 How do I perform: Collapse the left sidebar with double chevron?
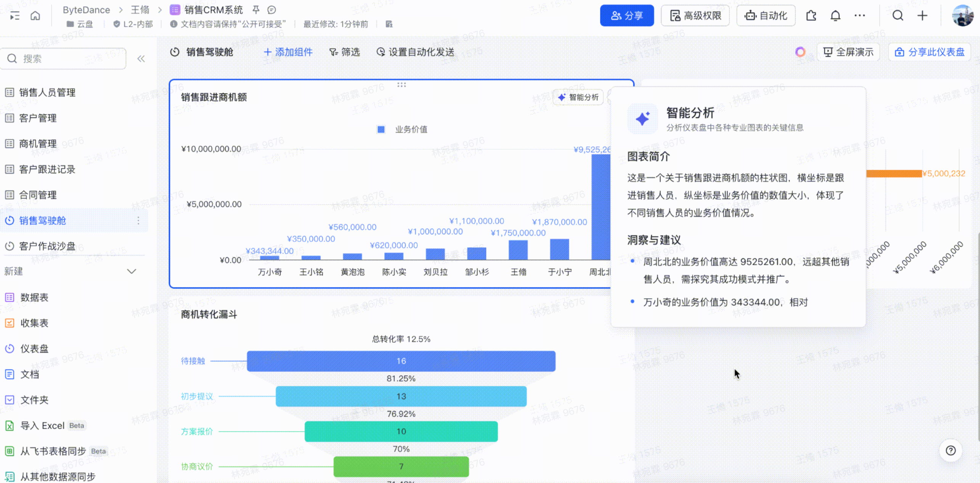point(141,59)
